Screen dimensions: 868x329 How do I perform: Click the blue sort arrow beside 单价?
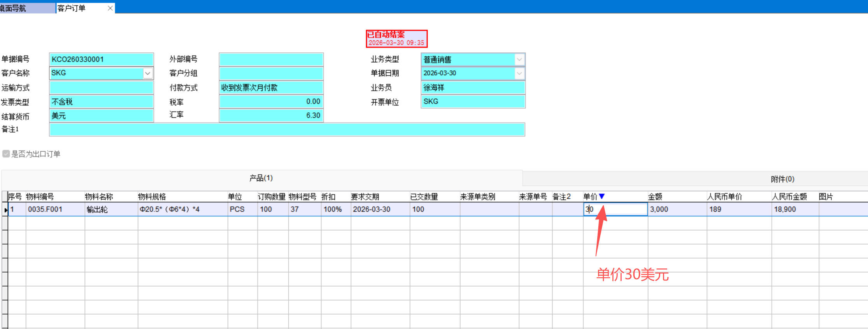[602, 196]
